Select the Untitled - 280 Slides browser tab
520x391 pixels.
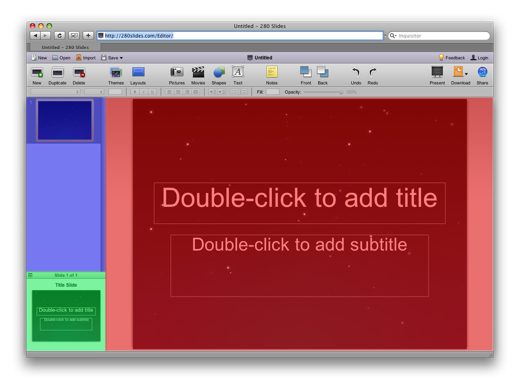coord(65,47)
